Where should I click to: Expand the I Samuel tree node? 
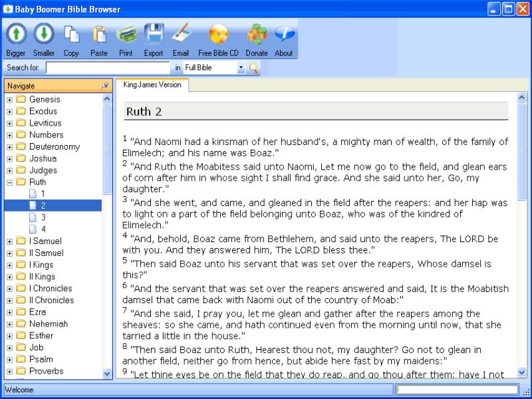[x=9, y=241]
